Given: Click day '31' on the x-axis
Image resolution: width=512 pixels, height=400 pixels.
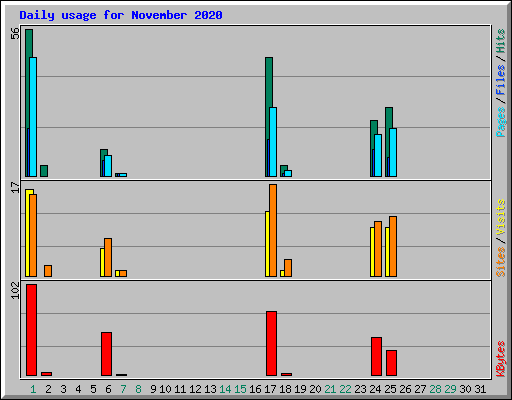Looking at the screenshot, I should (480, 389).
